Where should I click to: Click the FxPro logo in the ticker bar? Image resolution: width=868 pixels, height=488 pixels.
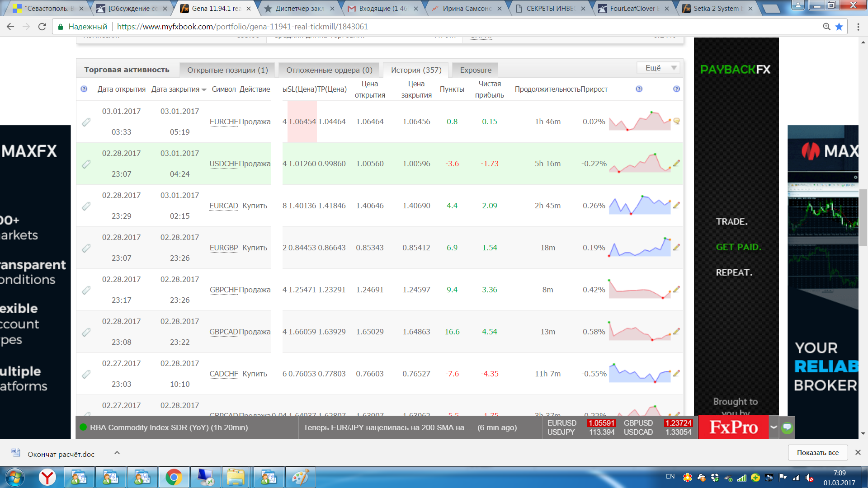(733, 427)
